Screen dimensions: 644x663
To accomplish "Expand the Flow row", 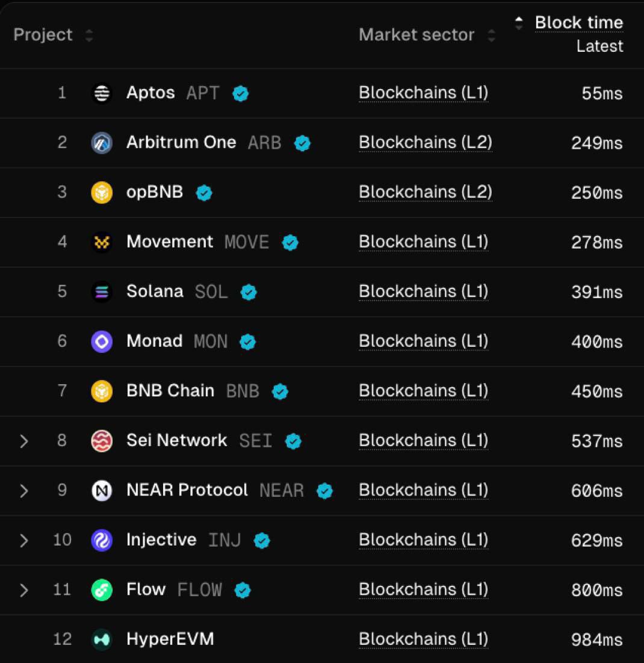I will (24, 590).
